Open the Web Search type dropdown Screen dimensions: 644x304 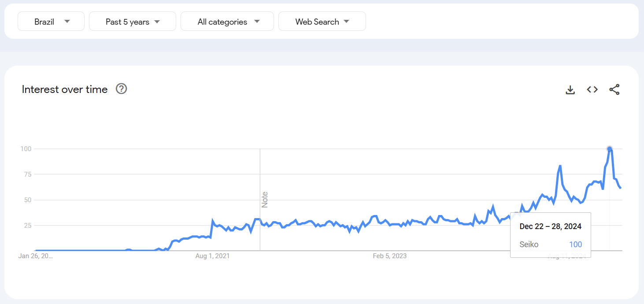point(322,22)
